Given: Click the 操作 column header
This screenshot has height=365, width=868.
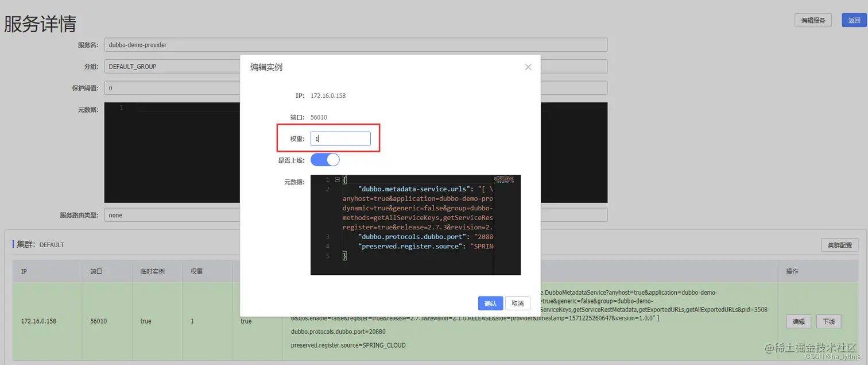Looking at the screenshot, I should point(792,271).
